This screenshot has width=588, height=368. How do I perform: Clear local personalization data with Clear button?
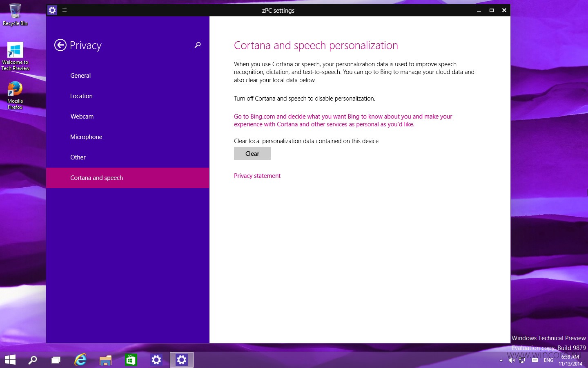coord(252,153)
